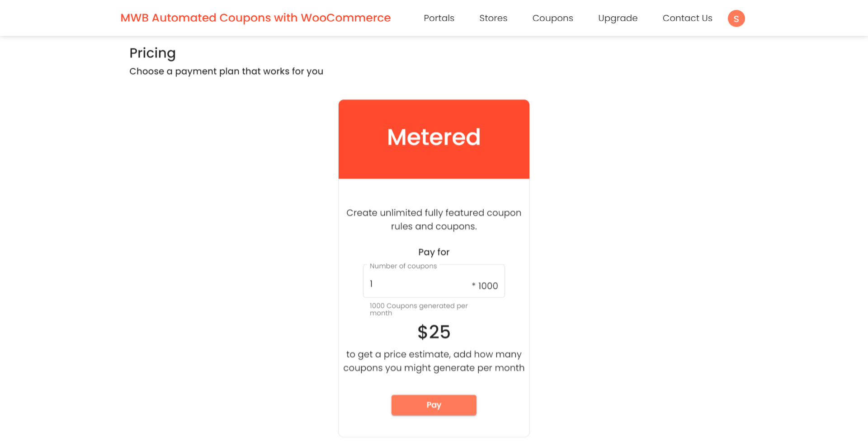This screenshot has height=446, width=868.
Task: Open the MWB Automated Coupons with WooCommerce home link
Action: (255, 18)
